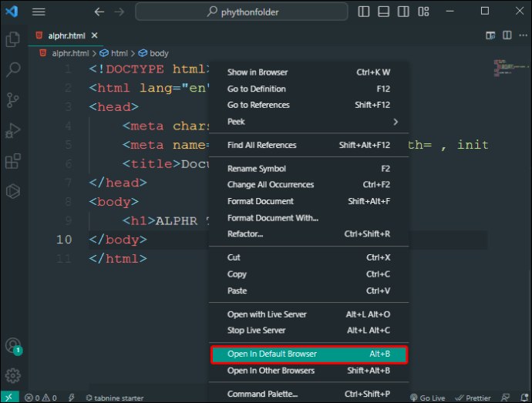This screenshot has height=403, width=532.
Task: Choose Paste from context menu
Action: 308,290
